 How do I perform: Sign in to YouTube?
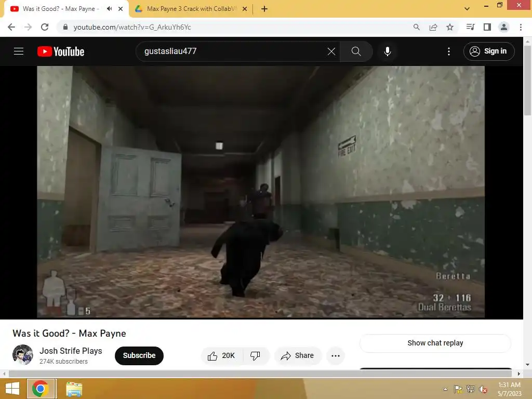[x=489, y=51]
